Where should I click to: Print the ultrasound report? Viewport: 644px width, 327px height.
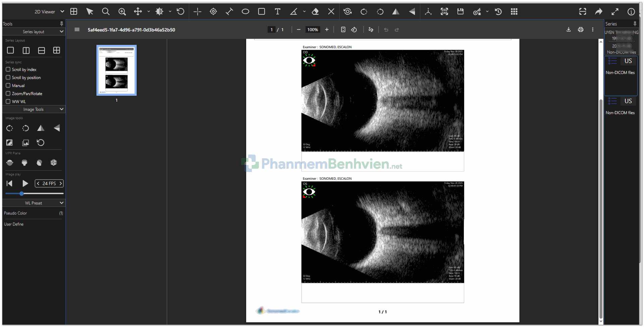(x=581, y=30)
